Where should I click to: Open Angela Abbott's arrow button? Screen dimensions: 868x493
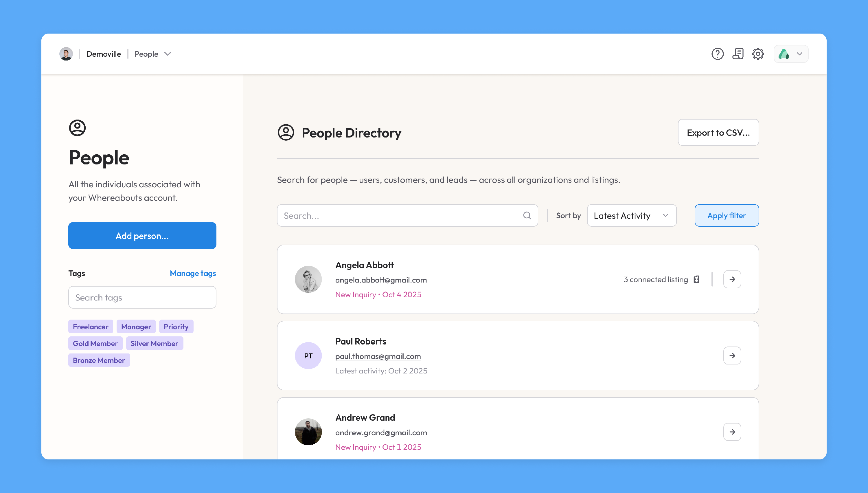(x=732, y=279)
